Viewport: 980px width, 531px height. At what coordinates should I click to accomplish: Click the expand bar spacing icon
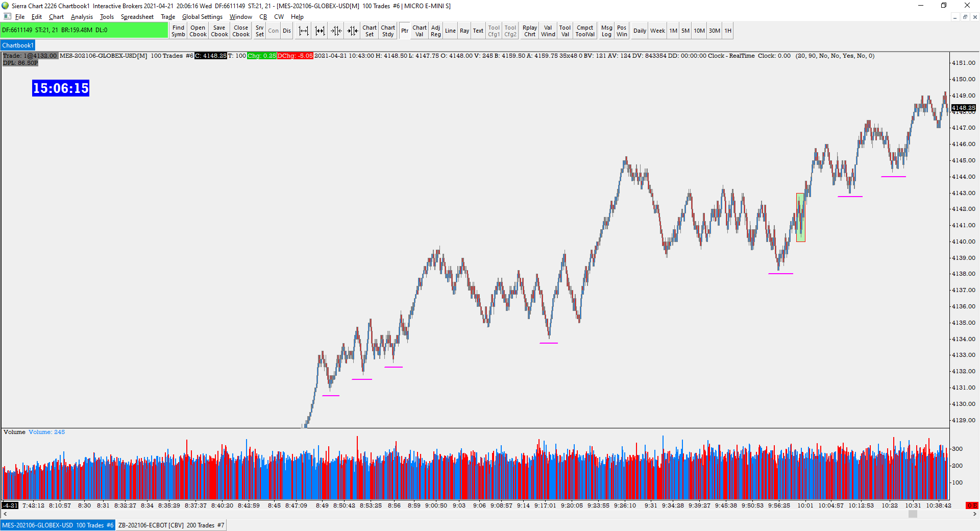[304, 31]
